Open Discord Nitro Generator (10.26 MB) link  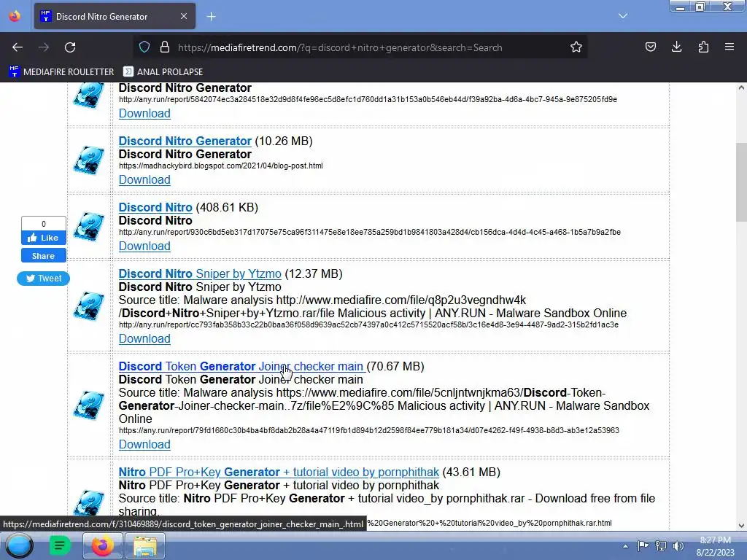coord(185,141)
